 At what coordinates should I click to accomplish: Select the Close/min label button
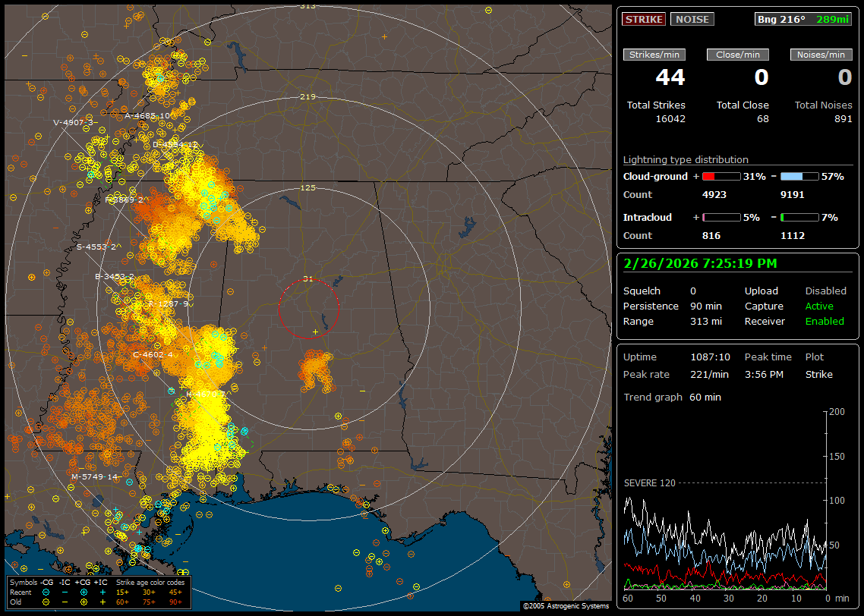click(x=738, y=55)
